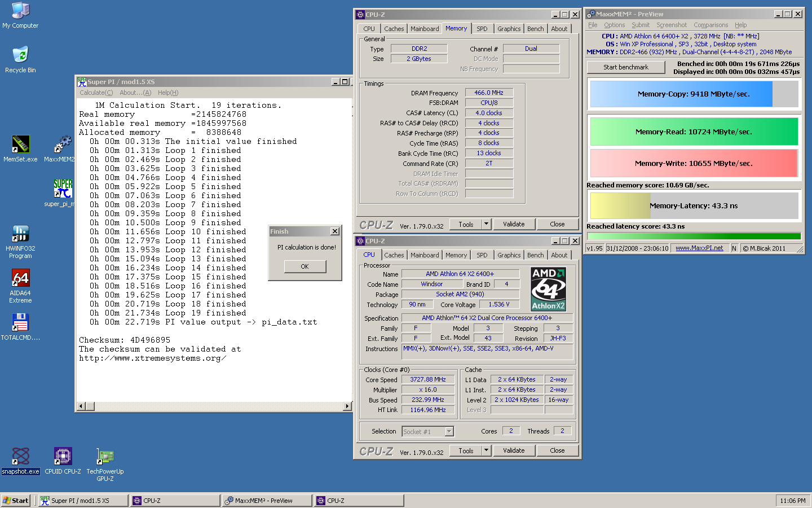This screenshot has width=812, height=508.
Task: Open Help menu in MaxxMEM²
Action: [740, 25]
